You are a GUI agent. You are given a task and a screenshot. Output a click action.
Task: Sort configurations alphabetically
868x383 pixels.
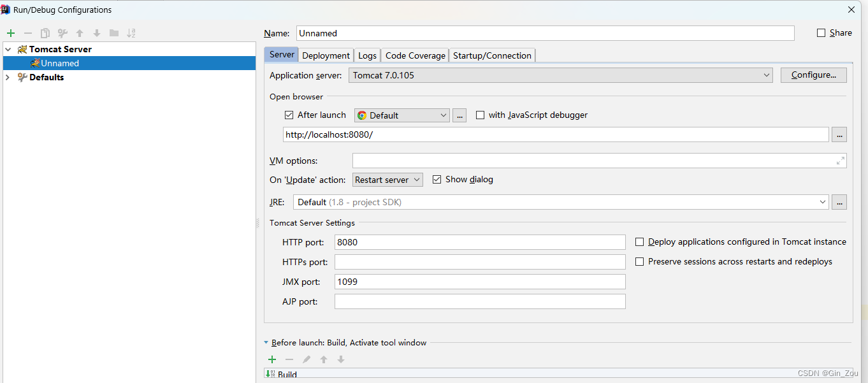(131, 33)
